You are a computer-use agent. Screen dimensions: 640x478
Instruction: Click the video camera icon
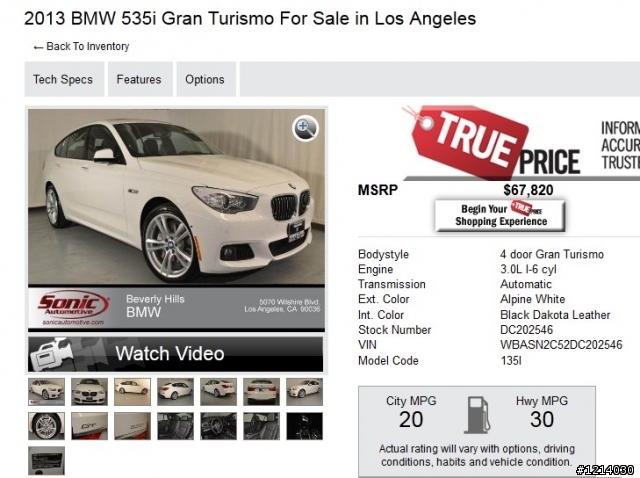tap(51, 354)
